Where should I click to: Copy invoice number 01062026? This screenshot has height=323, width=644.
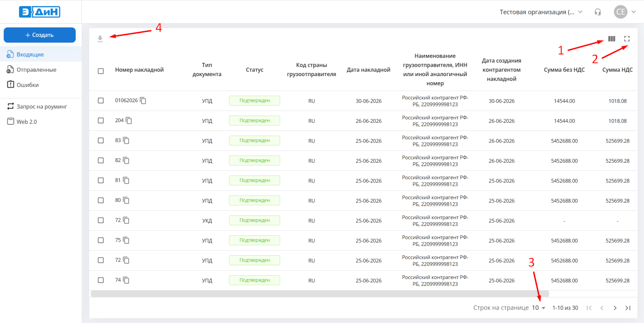point(143,100)
